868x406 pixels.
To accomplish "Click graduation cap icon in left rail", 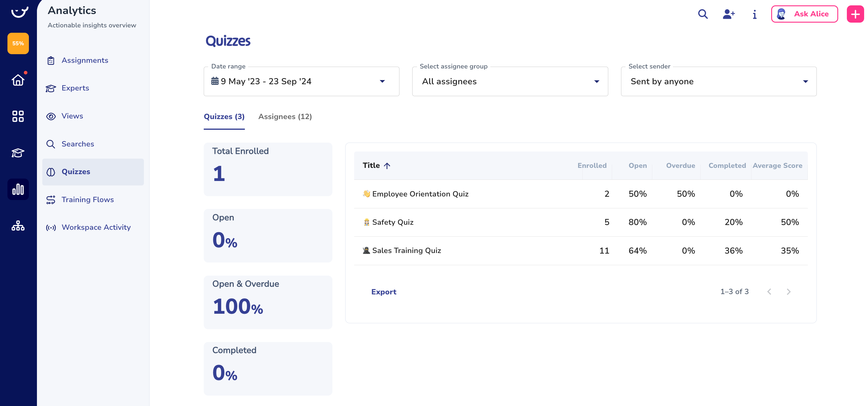I will [18, 153].
